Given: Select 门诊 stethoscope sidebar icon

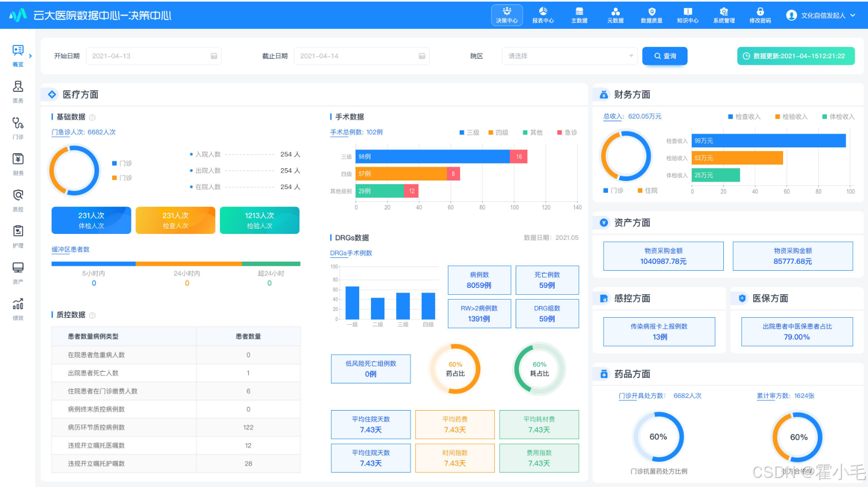Looking at the screenshot, I should tap(18, 123).
